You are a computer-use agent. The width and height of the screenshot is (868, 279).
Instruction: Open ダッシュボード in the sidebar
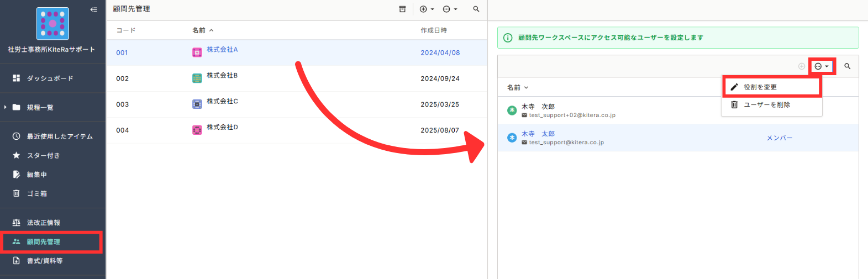tap(50, 78)
